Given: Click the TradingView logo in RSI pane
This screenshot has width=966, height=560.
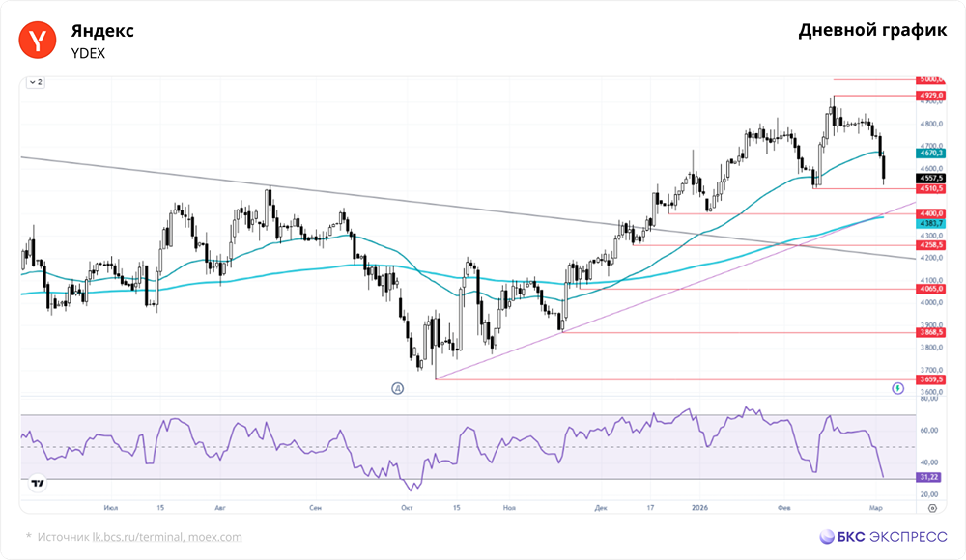Looking at the screenshot, I should pos(38,484).
